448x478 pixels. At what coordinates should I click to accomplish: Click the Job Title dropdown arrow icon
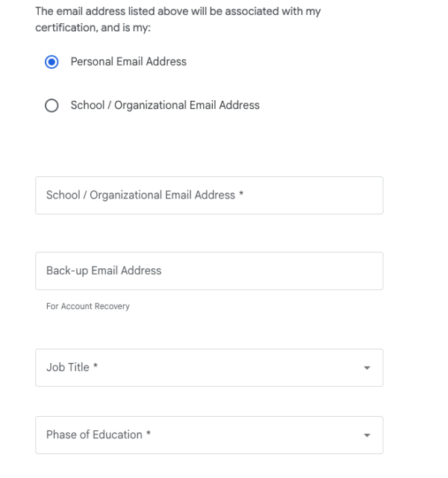pyautogui.click(x=367, y=368)
